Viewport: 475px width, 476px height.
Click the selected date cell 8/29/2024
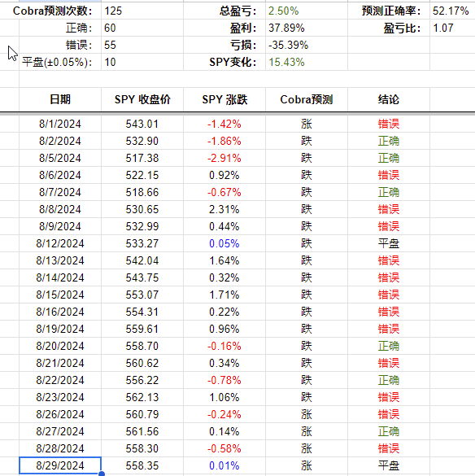60,465
